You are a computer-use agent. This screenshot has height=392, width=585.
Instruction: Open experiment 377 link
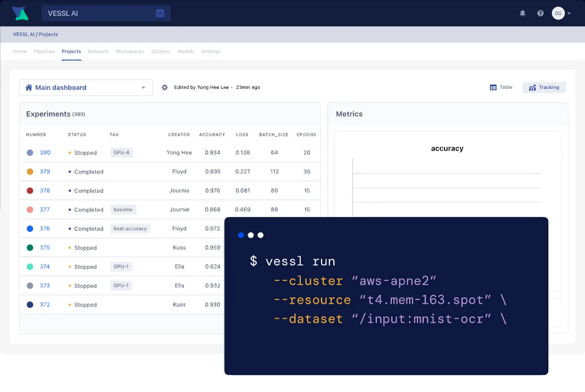coord(45,210)
